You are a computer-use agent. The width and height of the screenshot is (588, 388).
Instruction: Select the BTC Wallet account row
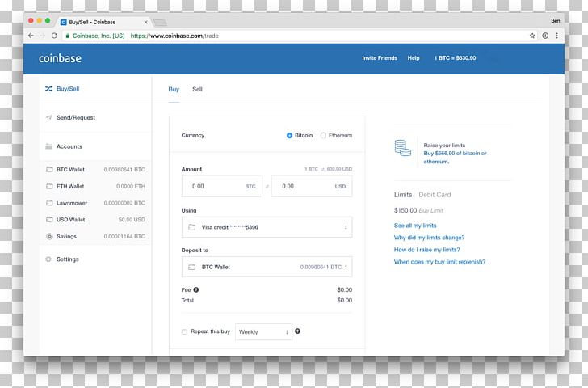click(x=95, y=169)
